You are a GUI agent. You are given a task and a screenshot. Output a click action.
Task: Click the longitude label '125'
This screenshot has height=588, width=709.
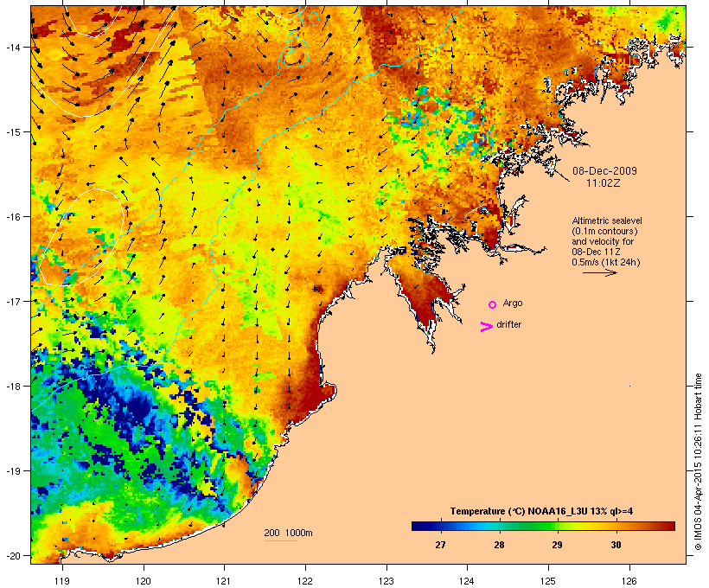tap(548, 581)
